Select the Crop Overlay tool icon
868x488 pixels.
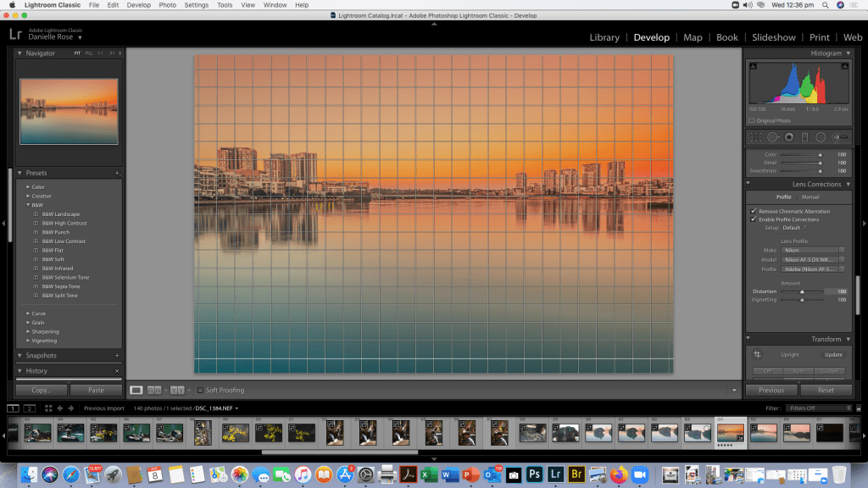pos(755,136)
